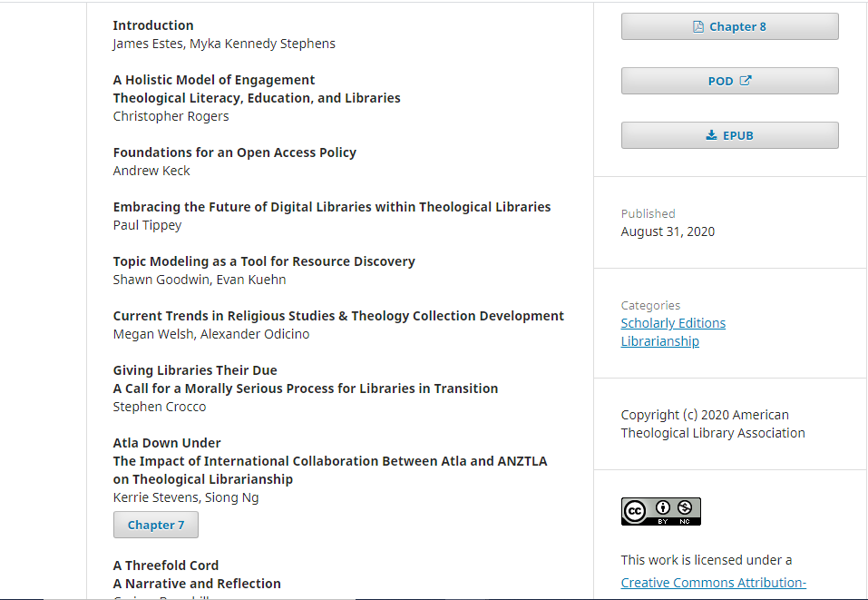
Task: Open the Creative Commons Attribution license link
Action: (714, 583)
